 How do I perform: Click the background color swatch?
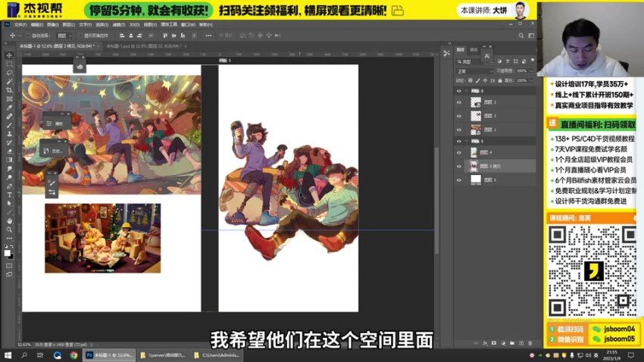point(11,256)
